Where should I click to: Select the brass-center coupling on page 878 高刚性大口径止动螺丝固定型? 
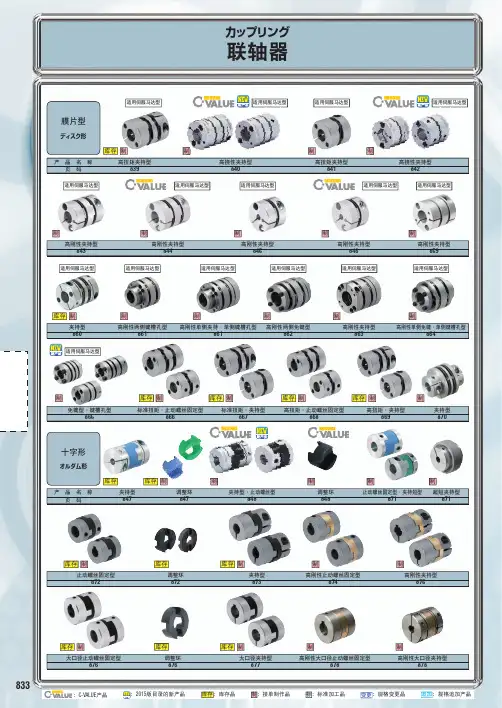tap(334, 625)
